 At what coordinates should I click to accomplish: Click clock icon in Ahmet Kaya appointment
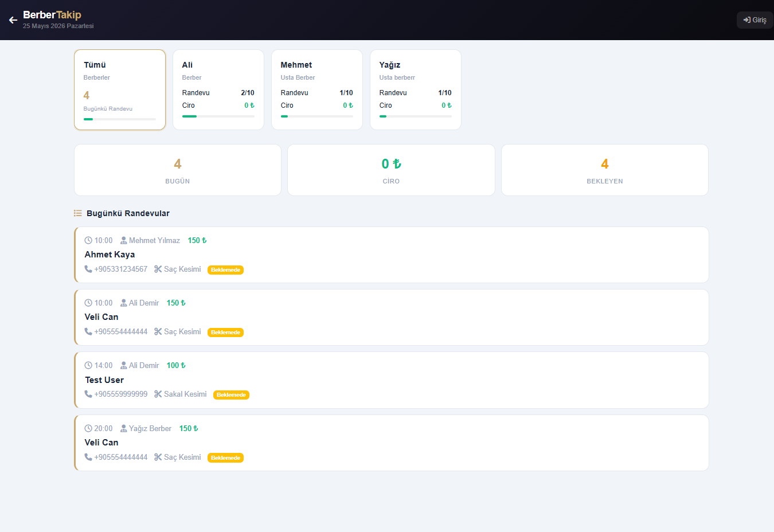point(88,241)
